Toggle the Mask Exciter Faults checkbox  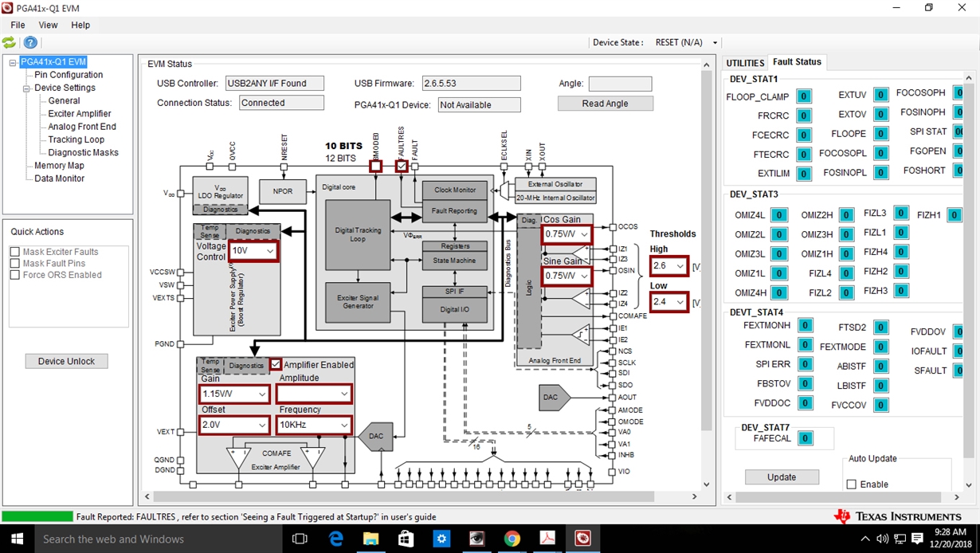[x=14, y=252]
